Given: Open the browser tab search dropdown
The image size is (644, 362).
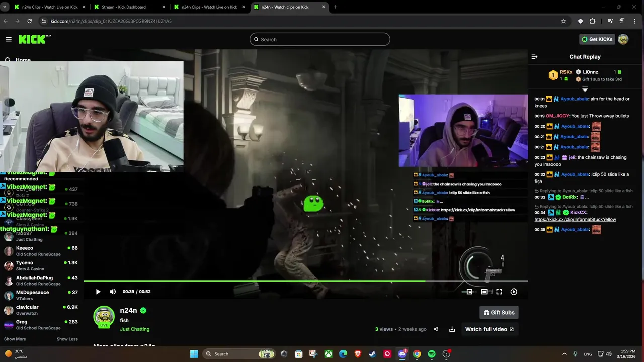Looking at the screenshot, I should click(5, 7).
